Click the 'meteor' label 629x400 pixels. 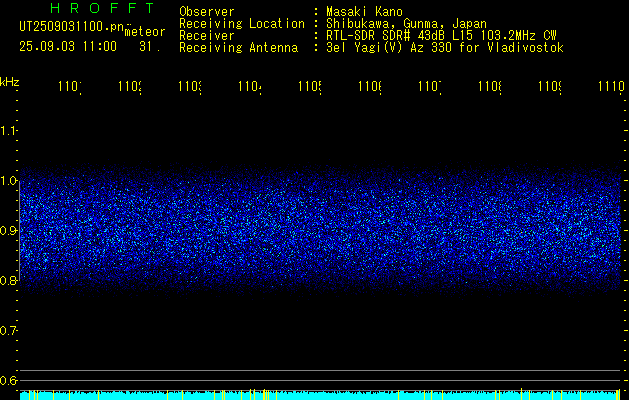tap(145, 32)
